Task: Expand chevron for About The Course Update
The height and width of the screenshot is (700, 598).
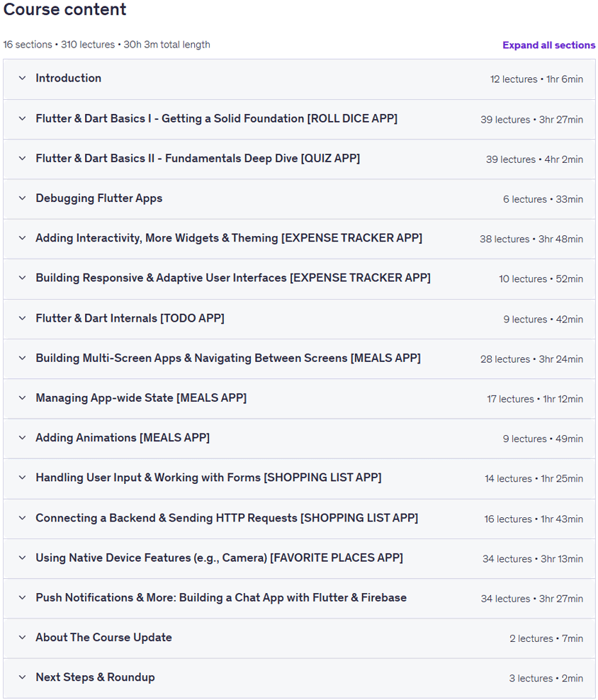Action: tap(23, 637)
